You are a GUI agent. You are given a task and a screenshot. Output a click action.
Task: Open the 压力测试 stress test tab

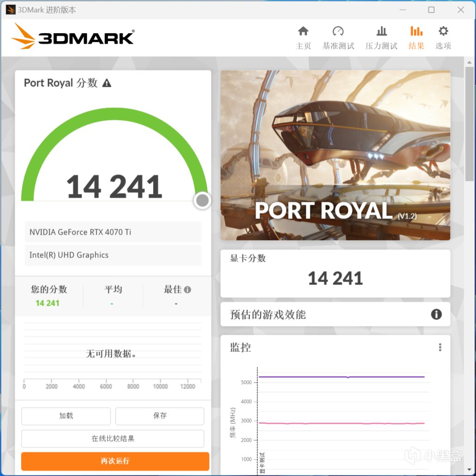pos(381,38)
